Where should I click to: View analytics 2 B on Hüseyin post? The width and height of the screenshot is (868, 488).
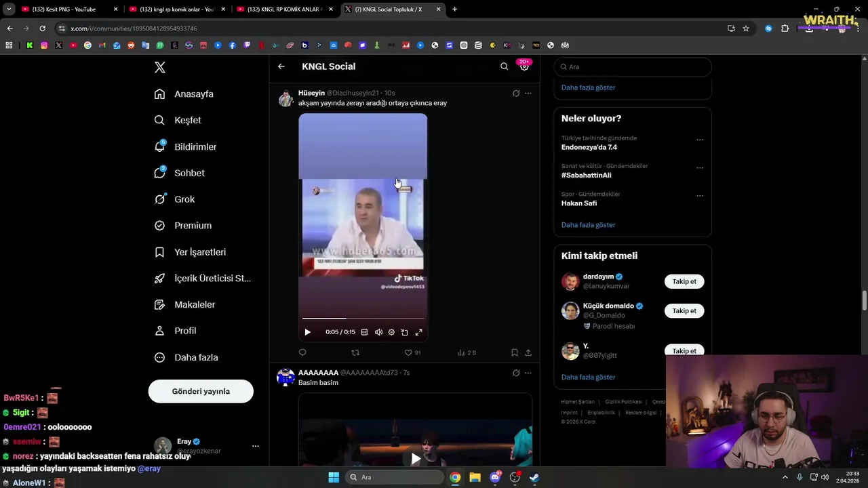click(467, 352)
